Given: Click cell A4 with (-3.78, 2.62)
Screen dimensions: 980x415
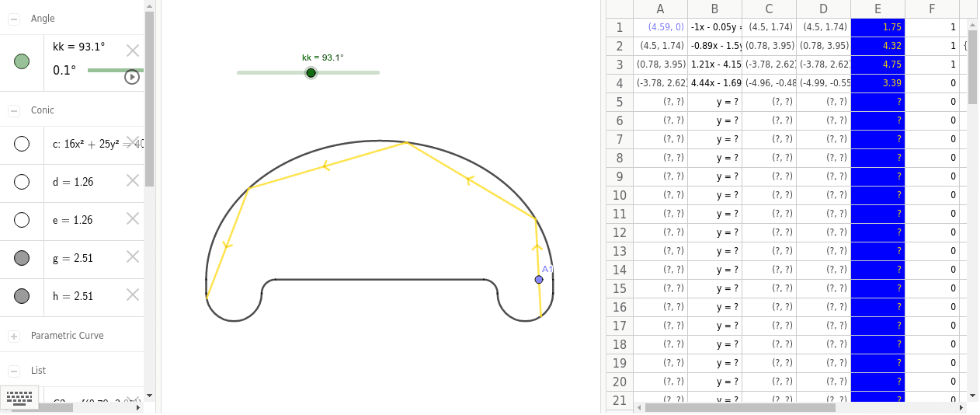Looking at the screenshot, I should (660, 83).
